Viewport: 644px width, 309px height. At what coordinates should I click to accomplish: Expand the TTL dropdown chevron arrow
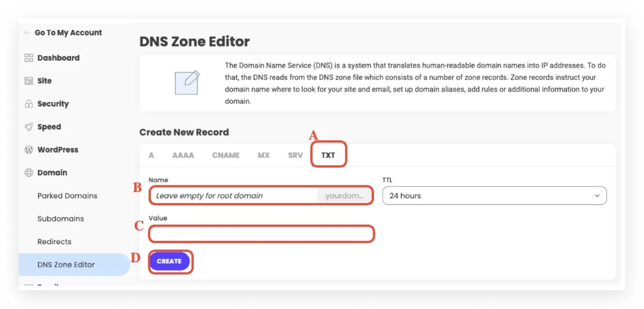(597, 196)
